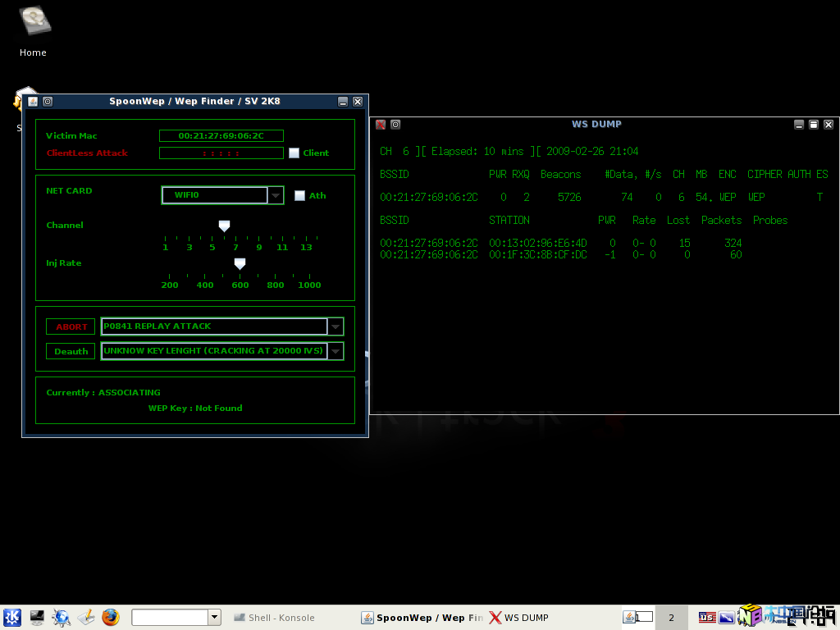
Task: Click the Deauth button
Action: pyautogui.click(x=71, y=351)
